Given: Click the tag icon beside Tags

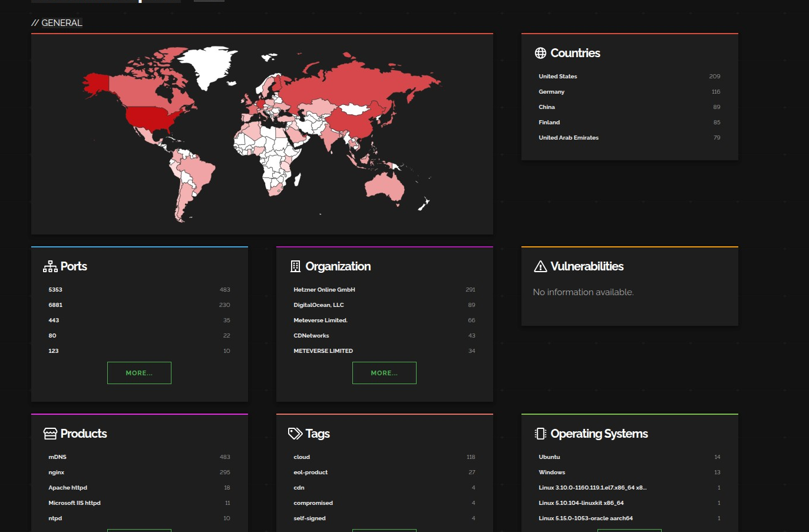Looking at the screenshot, I should 295,434.
